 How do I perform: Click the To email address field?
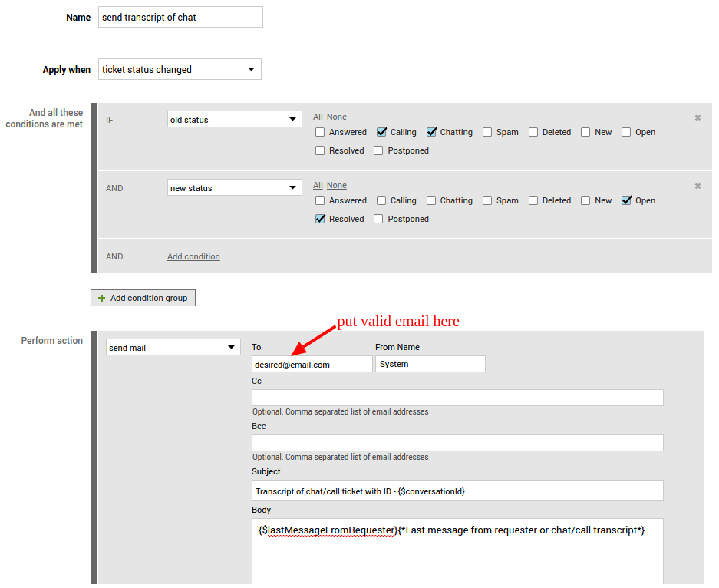pyautogui.click(x=312, y=365)
